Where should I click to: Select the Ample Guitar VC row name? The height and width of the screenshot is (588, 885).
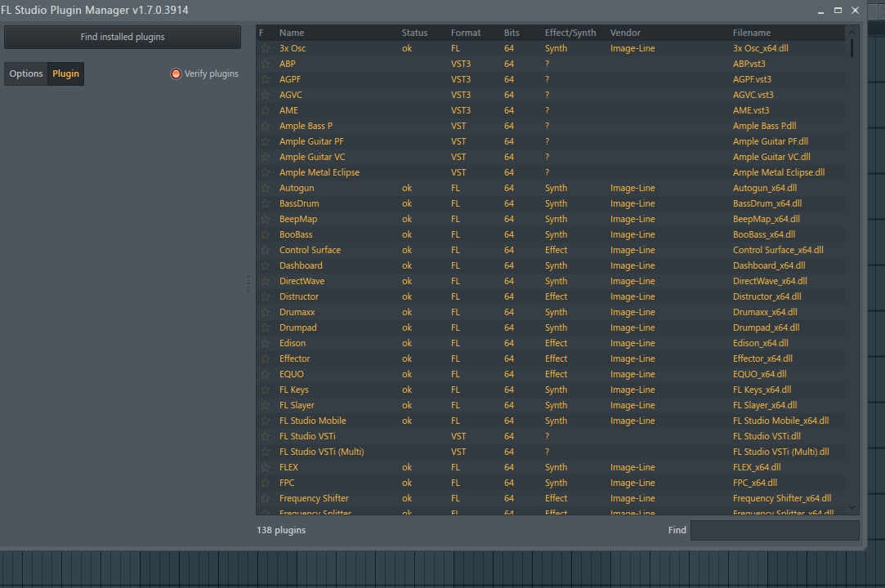(312, 157)
